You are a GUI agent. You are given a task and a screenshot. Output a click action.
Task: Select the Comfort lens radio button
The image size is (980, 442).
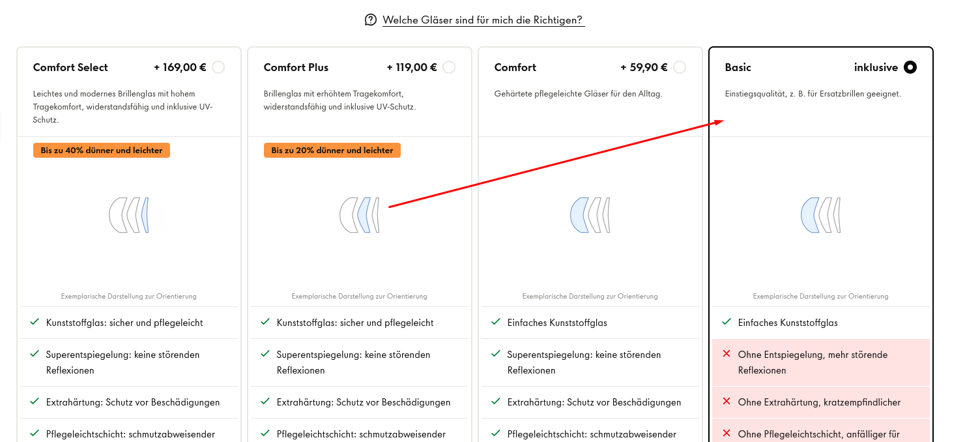(x=680, y=67)
